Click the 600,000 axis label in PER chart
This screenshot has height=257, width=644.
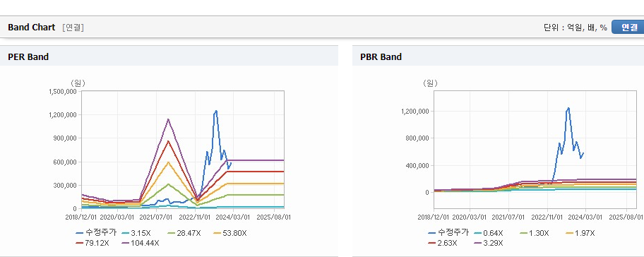pos(65,162)
